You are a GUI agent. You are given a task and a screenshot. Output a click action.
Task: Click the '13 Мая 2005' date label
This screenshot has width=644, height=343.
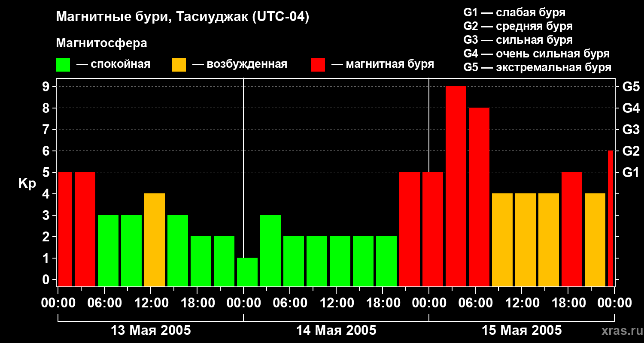pos(151,331)
